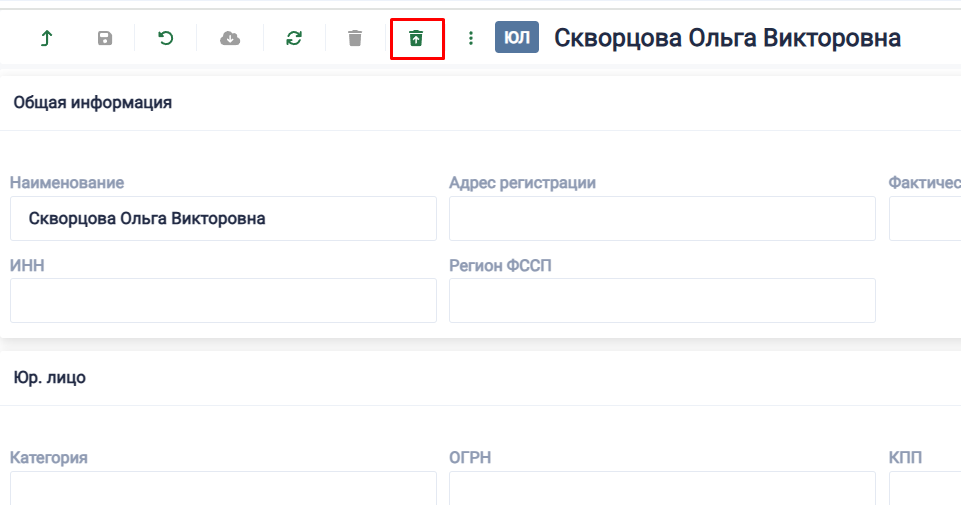Click the green up-arrow icon in toolbar
961x505 pixels.
tap(46, 38)
